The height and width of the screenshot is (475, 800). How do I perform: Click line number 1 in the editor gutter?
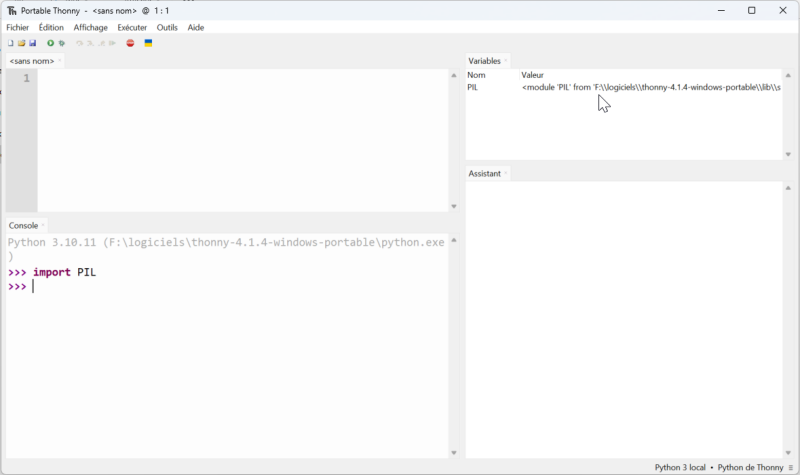click(x=27, y=78)
